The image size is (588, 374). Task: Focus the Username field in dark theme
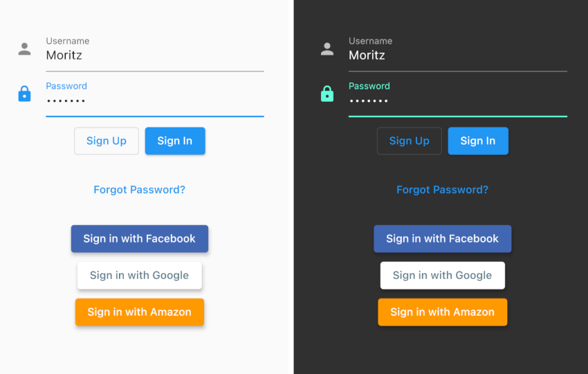click(458, 53)
